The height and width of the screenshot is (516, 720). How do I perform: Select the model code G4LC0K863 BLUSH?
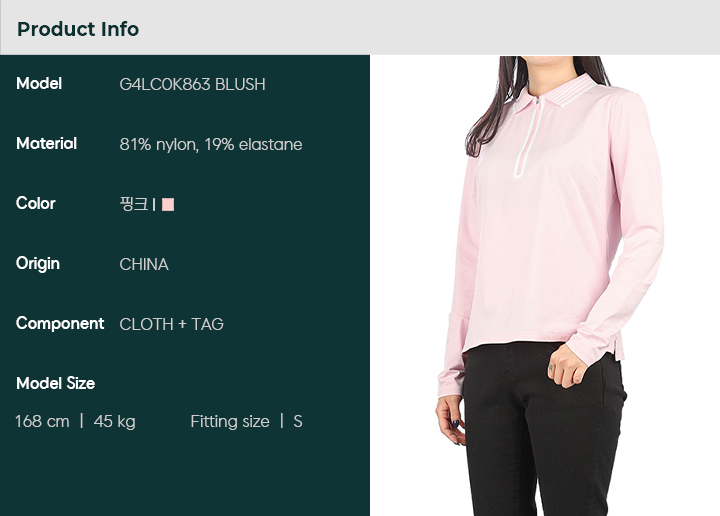(x=192, y=84)
